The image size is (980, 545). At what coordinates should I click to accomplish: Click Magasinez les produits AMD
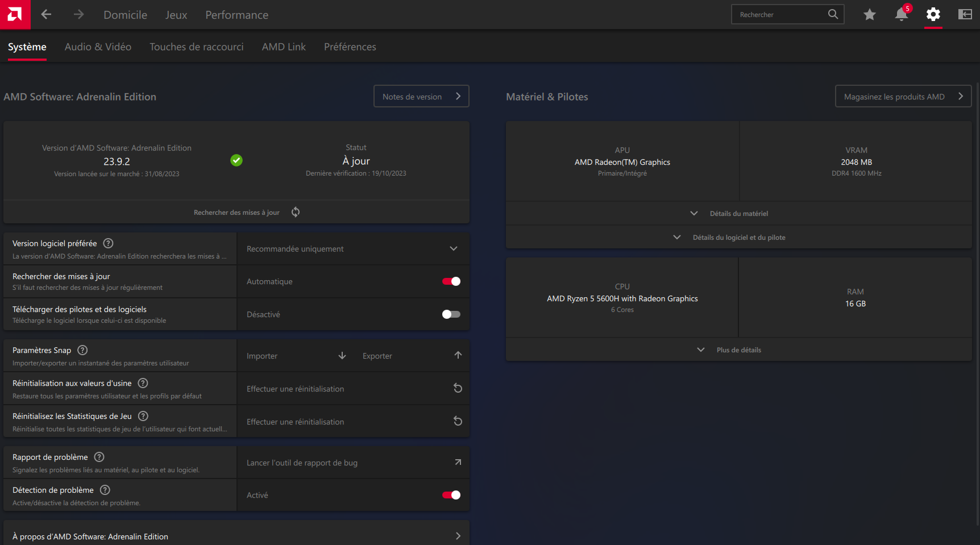pos(903,96)
